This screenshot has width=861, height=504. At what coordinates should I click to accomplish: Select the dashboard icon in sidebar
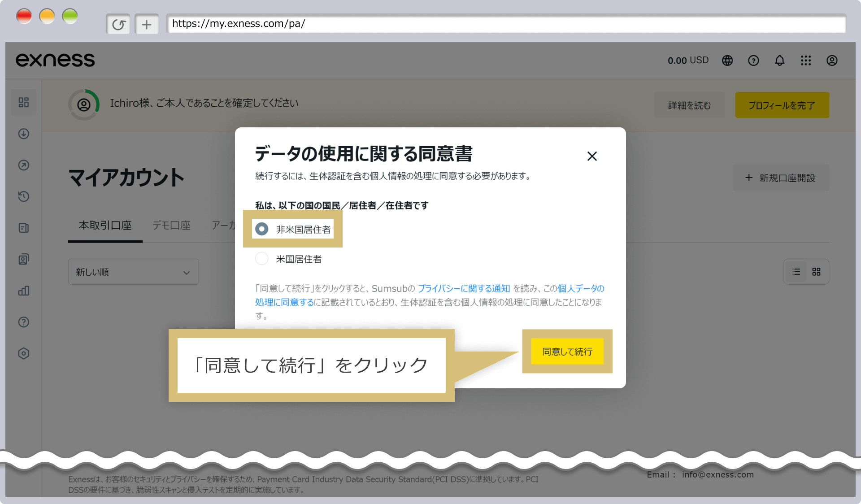[24, 102]
